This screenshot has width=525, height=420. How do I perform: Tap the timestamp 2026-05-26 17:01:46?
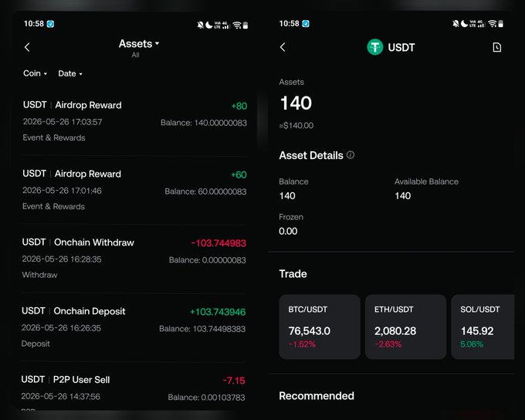coord(62,190)
